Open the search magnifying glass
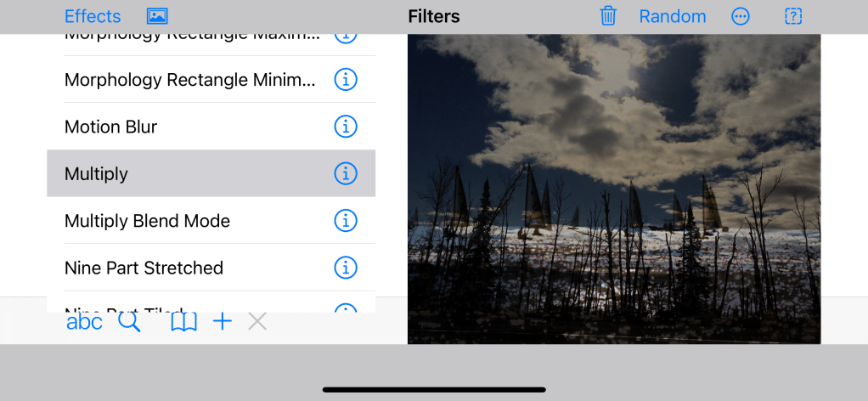This screenshot has width=868, height=401. pyautogui.click(x=129, y=321)
